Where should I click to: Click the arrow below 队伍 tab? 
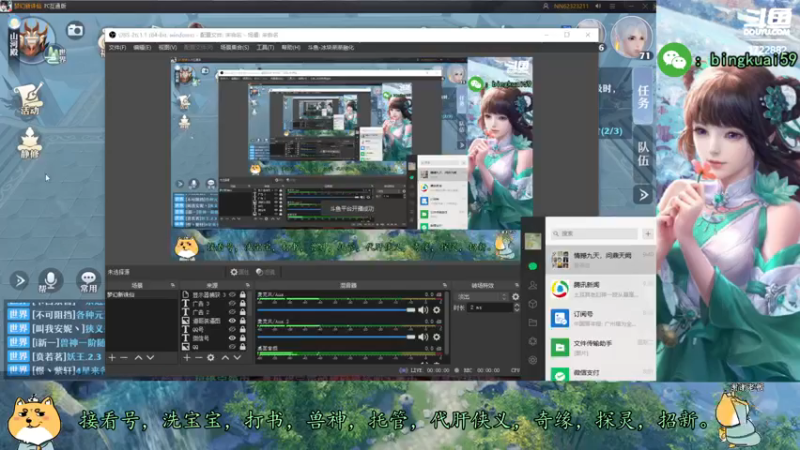tap(643, 194)
